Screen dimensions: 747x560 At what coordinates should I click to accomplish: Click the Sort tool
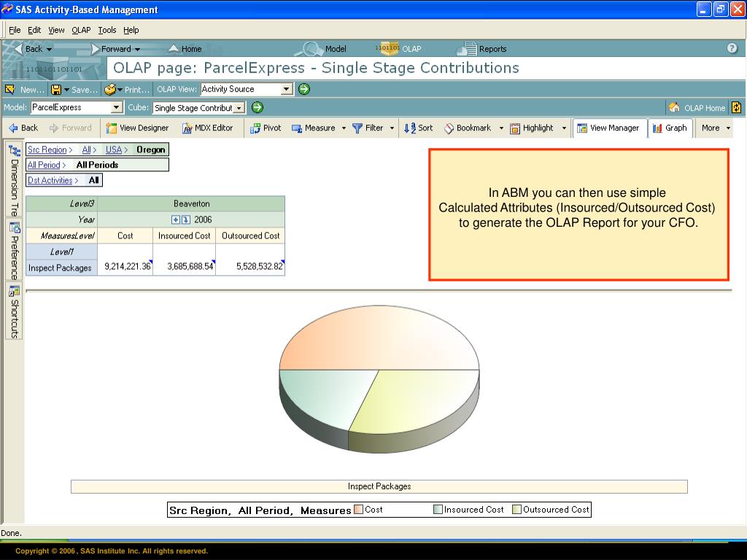418,128
